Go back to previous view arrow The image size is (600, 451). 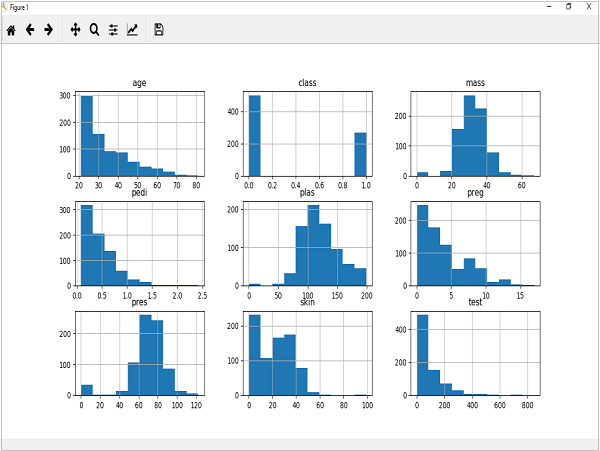[30, 30]
